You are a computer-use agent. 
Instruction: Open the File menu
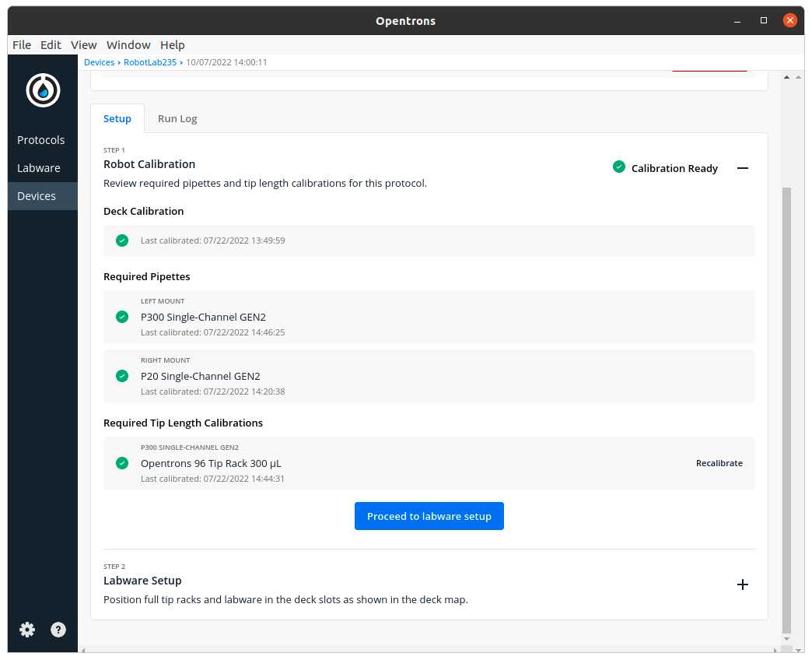[x=22, y=45]
